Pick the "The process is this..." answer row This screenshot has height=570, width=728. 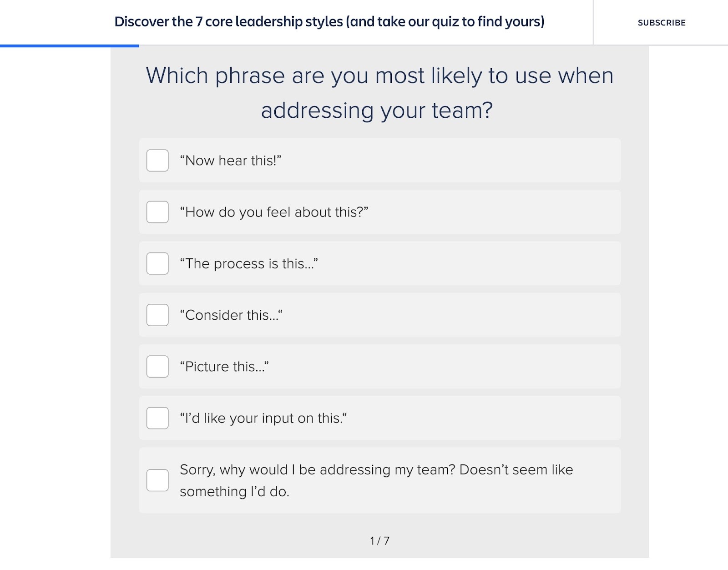click(380, 263)
